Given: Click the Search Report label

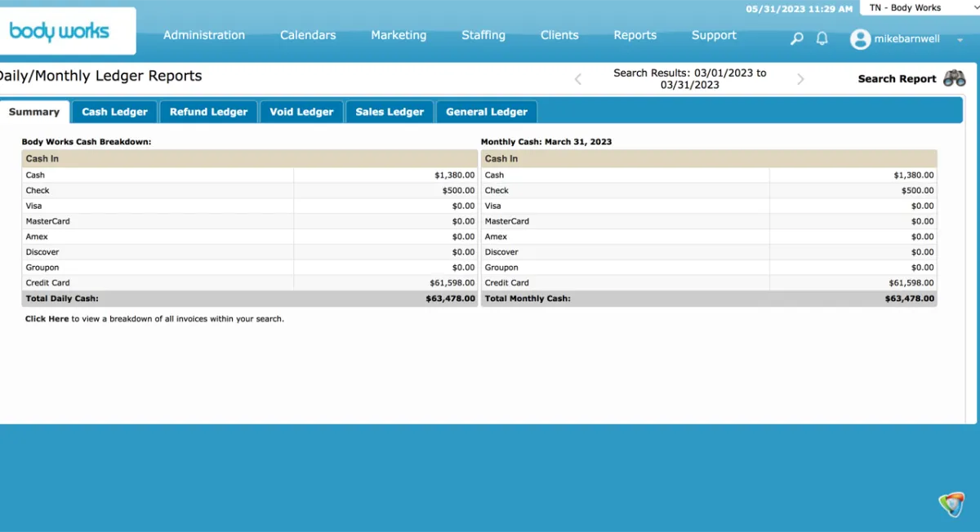Looking at the screenshot, I should [897, 79].
